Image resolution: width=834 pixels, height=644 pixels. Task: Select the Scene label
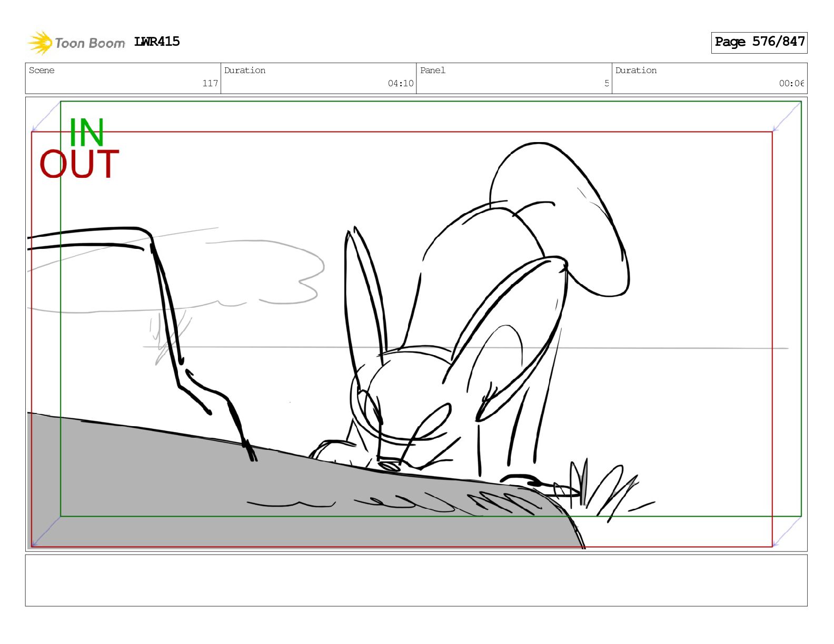tap(42, 70)
